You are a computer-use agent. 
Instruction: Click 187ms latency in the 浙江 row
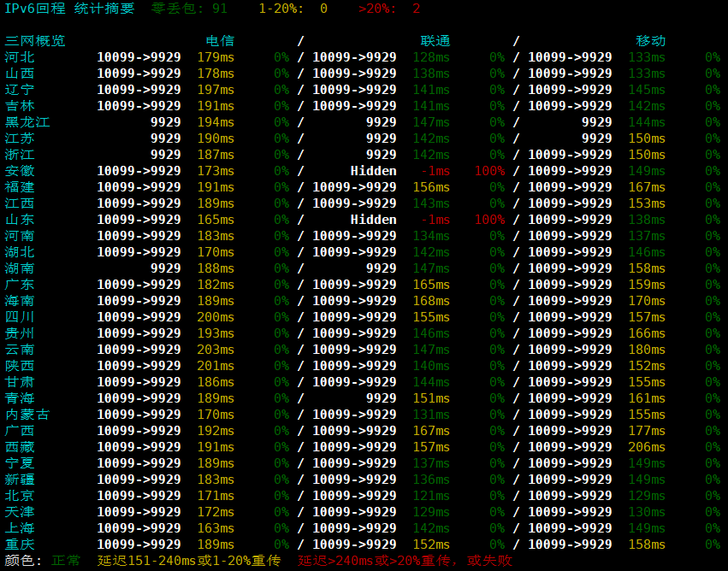(216, 155)
